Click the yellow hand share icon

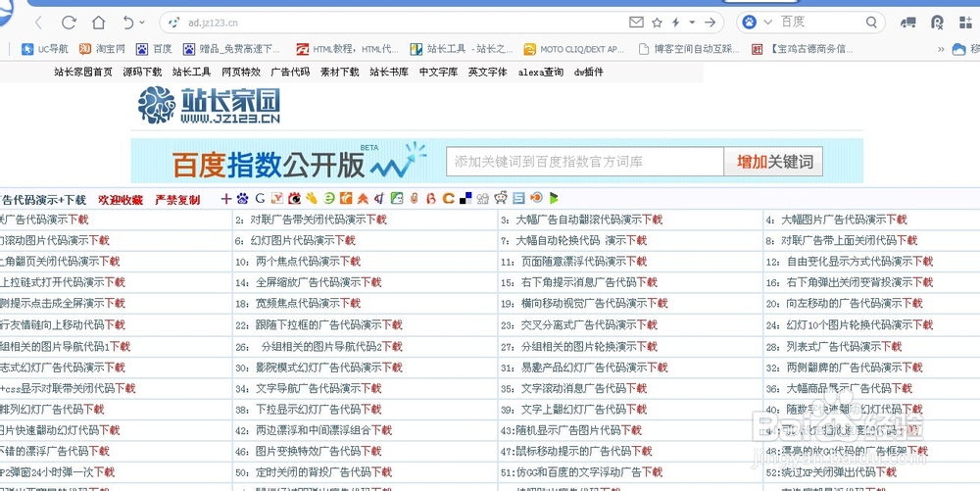[312, 199]
